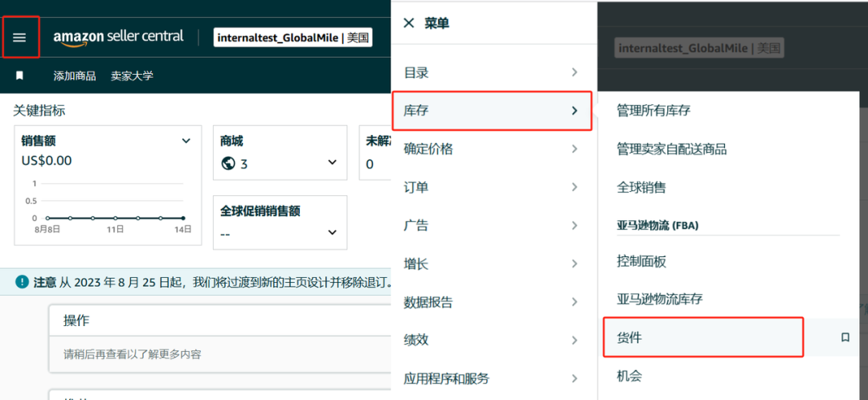
Task: Open the internaltest_GlobalMile | 美国 account switcher
Action: coord(293,38)
